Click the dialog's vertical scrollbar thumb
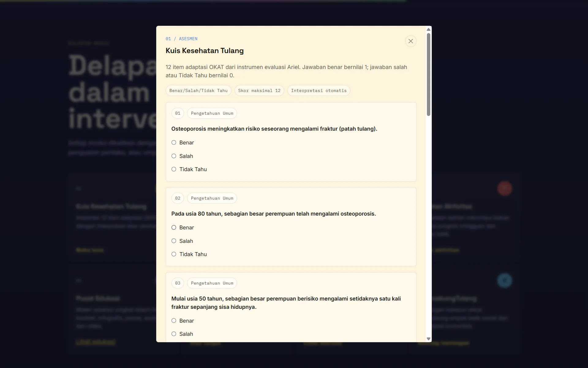Image resolution: width=588 pixels, height=368 pixels. pyautogui.click(x=428, y=75)
